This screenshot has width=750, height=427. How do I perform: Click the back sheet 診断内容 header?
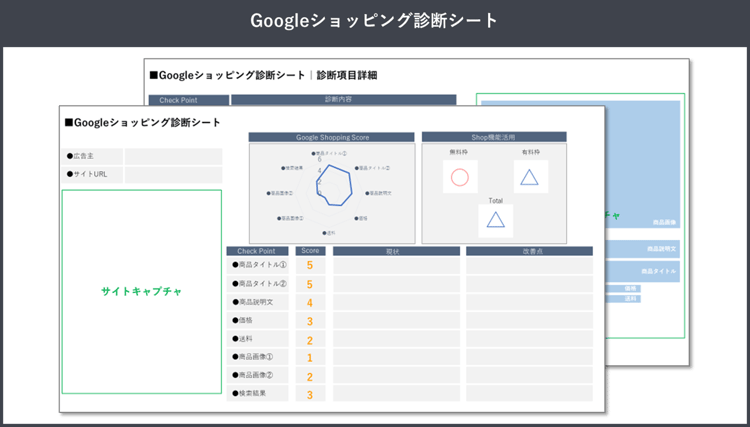[x=343, y=99]
